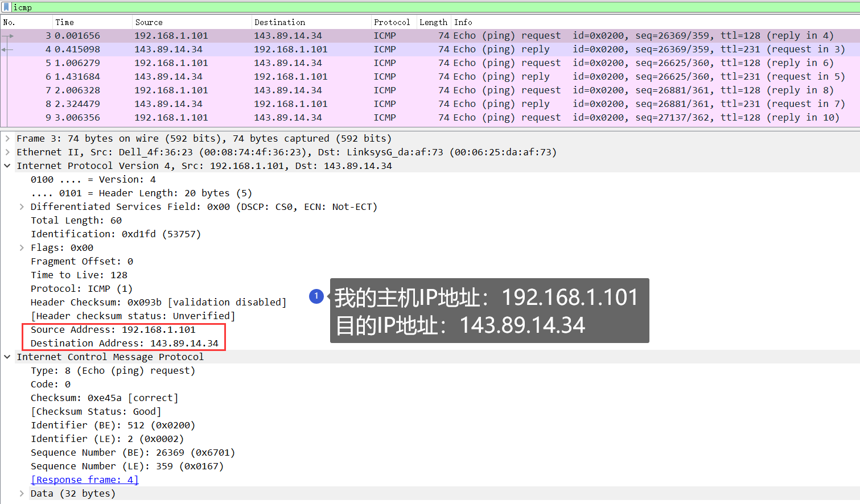Screen dimensions: 860x504
Task: Select the Identification: 0xd1fd line
Action: (116, 234)
